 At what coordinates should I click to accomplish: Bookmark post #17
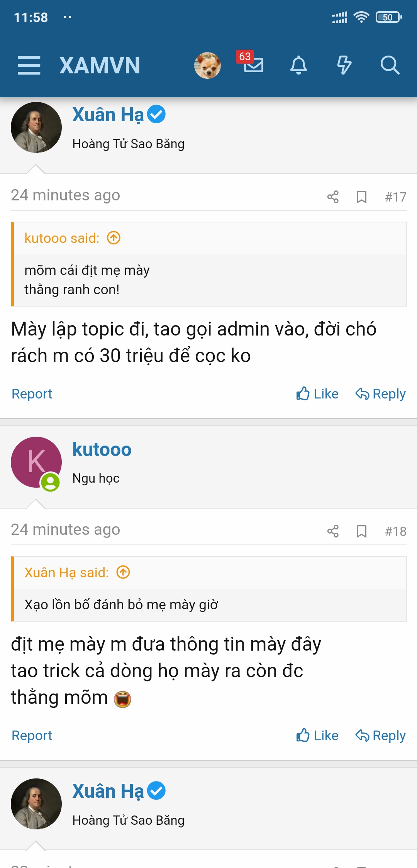(x=361, y=197)
